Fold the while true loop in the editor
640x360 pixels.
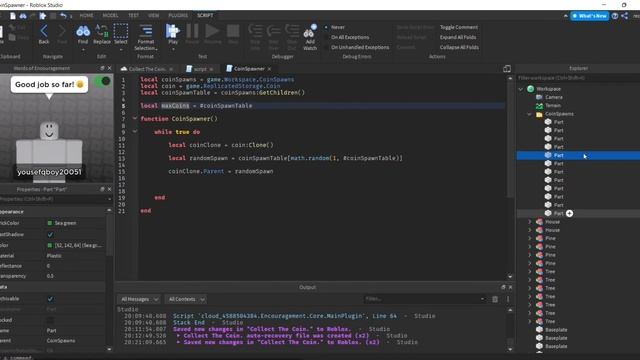point(135,132)
